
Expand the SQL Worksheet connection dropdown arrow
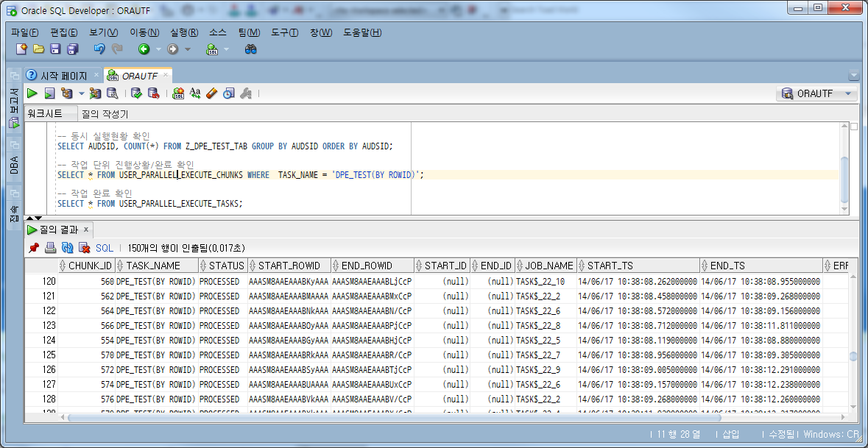226,50
